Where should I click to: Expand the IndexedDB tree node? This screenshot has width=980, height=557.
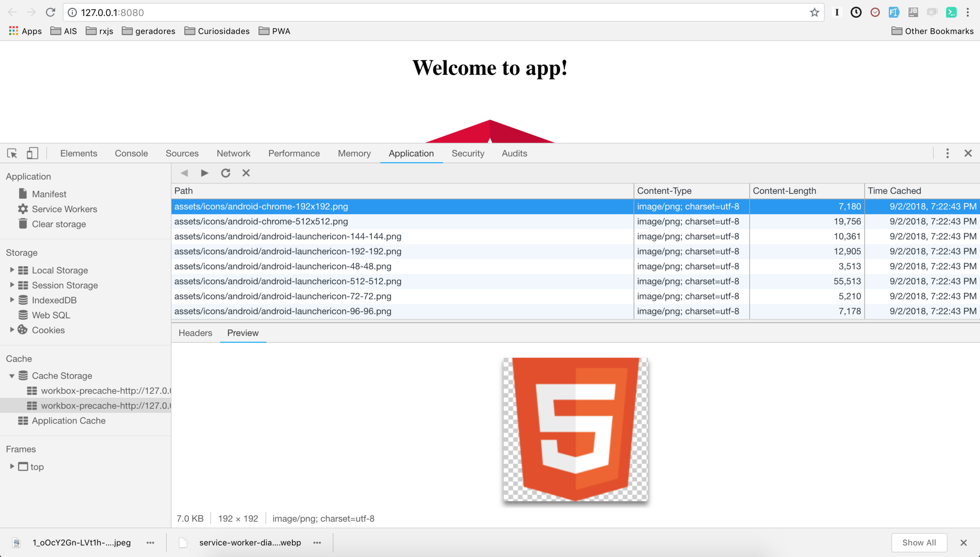tap(12, 300)
